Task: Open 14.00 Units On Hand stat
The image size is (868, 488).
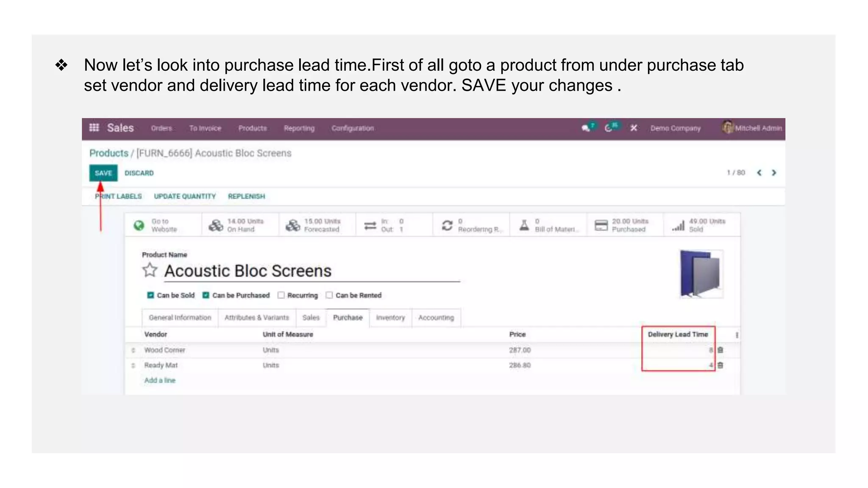Action: point(240,225)
